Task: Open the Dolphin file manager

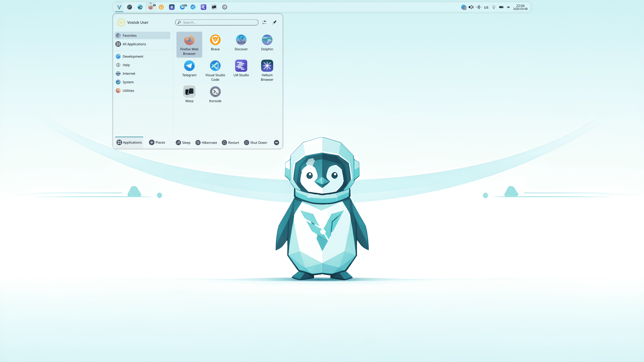Action: tap(267, 42)
